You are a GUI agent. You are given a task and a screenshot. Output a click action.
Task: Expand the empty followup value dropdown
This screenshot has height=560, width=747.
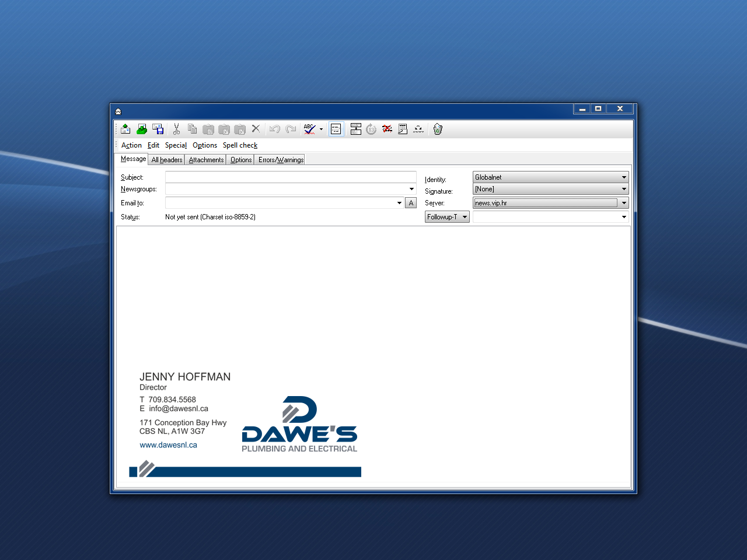point(624,217)
